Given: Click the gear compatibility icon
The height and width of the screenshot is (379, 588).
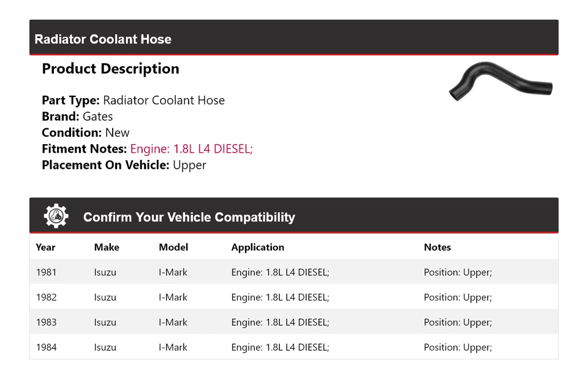Looking at the screenshot, I should pyautogui.click(x=56, y=216).
